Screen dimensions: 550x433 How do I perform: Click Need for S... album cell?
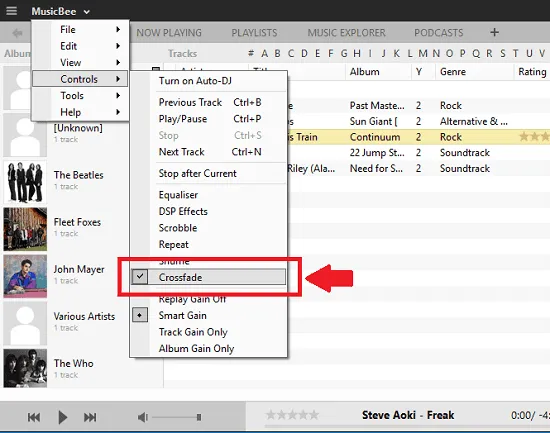coord(376,168)
